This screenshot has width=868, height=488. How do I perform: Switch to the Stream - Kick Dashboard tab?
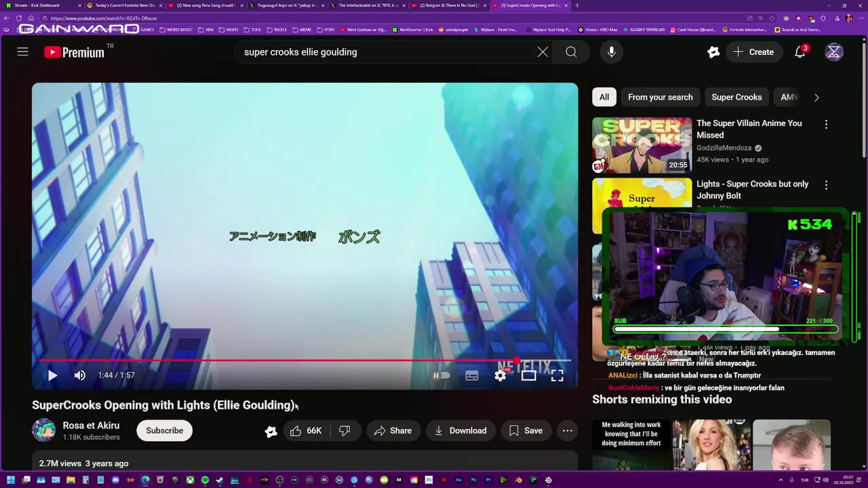coord(42,5)
